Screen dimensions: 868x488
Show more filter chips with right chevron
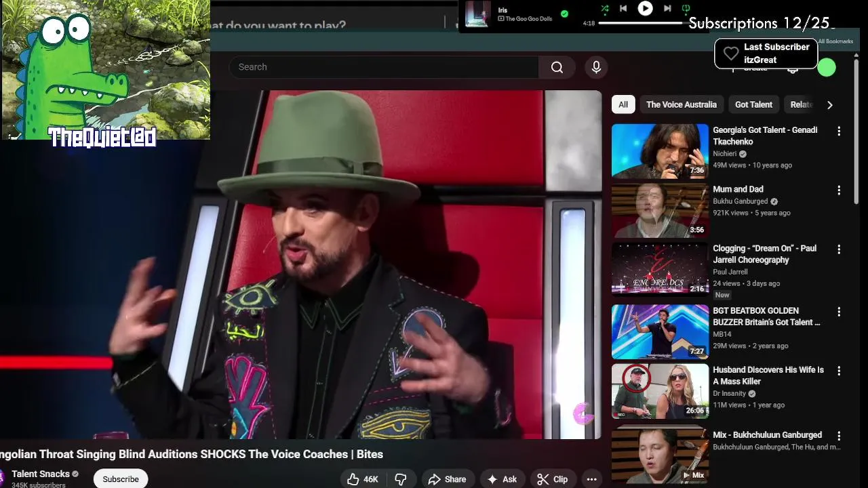tap(829, 105)
